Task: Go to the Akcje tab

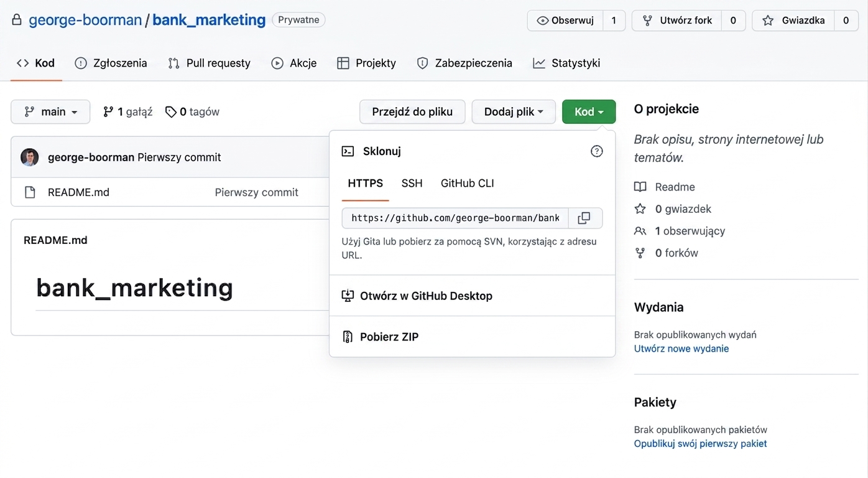Action: (294, 63)
